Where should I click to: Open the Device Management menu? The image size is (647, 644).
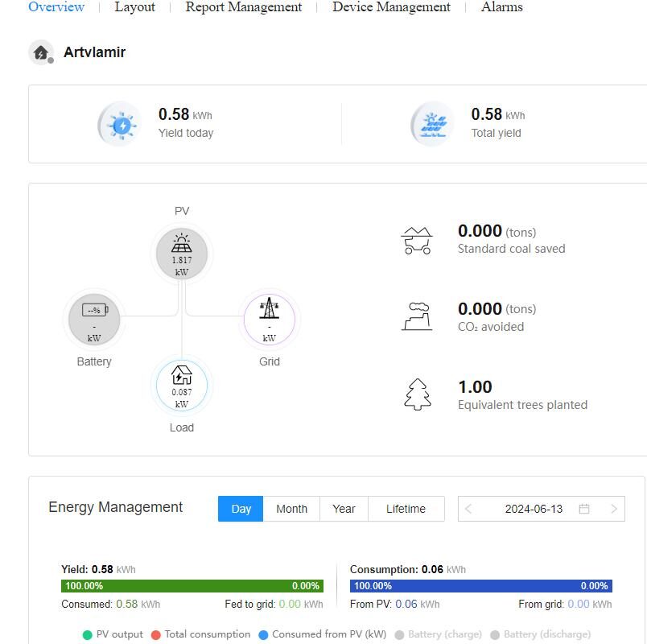click(x=391, y=7)
